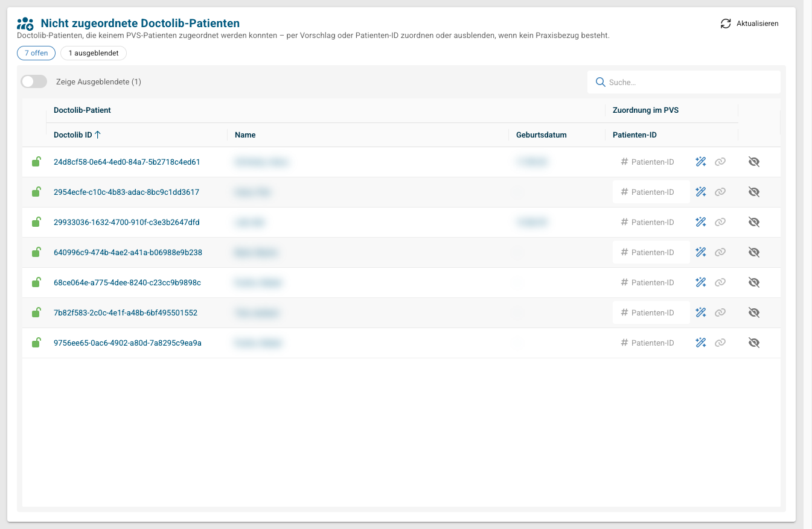
Task: Click the link chain icon in 640996c9 row
Action: 720,252
